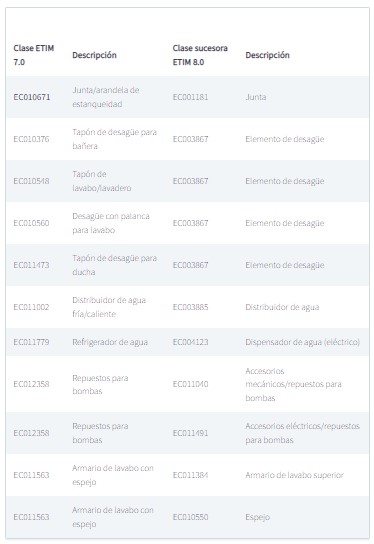Click the EC010550 successor code
Screen dimensions: 374x544
pos(190,517)
